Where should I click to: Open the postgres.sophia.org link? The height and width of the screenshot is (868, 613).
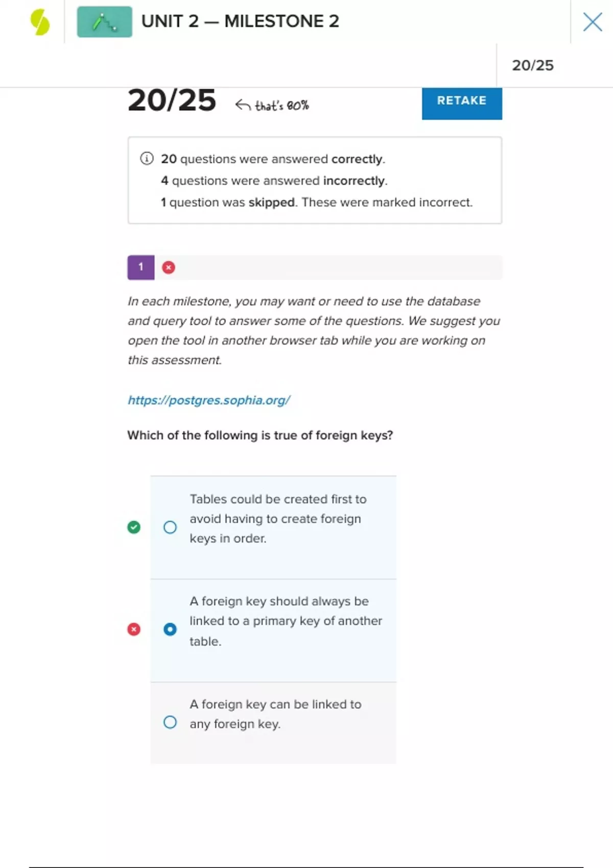209,400
